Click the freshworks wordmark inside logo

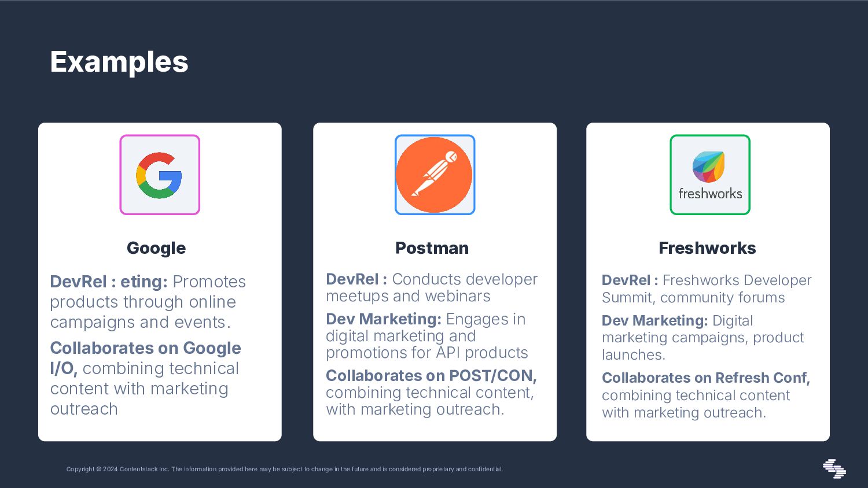click(710, 194)
